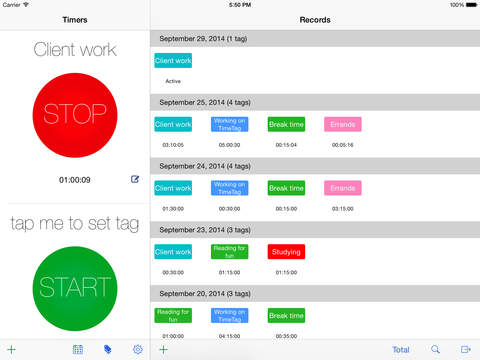Click duration 05:00:30 on September 25
This screenshot has height=360, width=480.
(x=230, y=145)
